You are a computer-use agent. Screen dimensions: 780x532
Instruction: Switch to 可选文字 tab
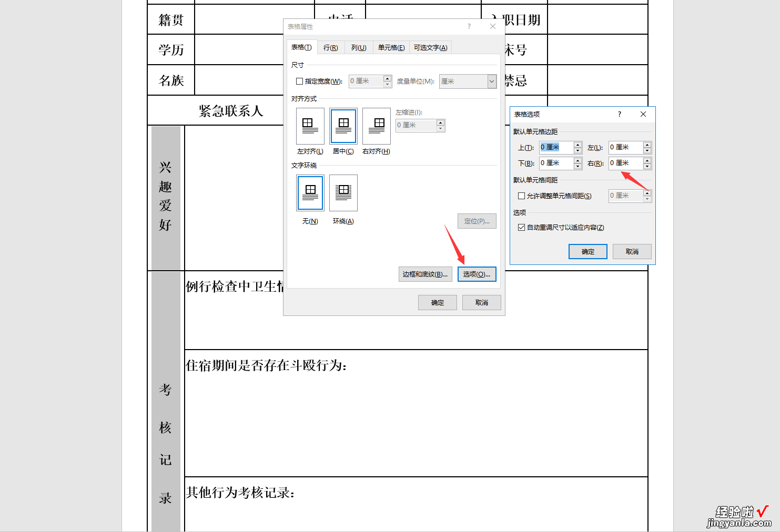430,48
